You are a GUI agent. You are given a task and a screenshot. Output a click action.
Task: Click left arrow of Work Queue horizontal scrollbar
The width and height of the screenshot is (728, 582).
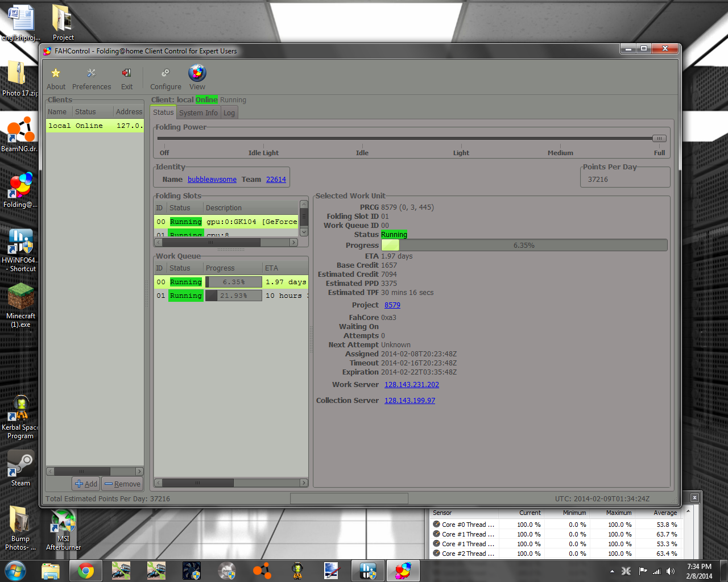point(158,483)
